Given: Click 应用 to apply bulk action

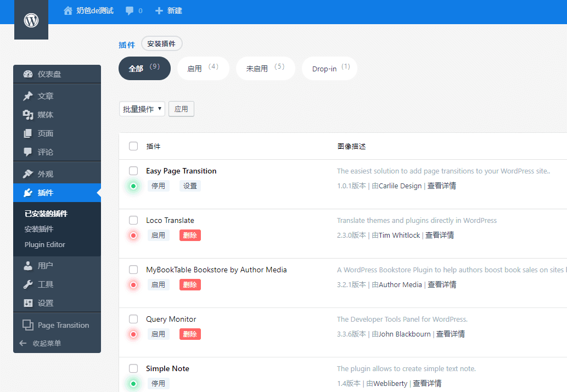Looking at the screenshot, I should pos(181,109).
